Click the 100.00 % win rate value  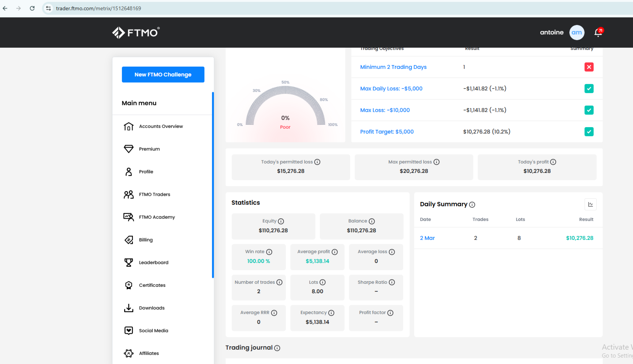click(259, 261)
